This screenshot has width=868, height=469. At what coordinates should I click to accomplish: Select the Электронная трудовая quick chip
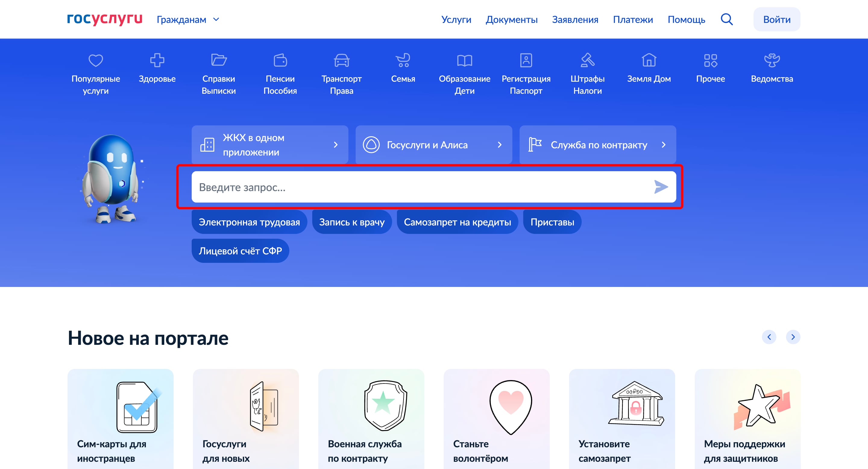(x=249, y=222)
